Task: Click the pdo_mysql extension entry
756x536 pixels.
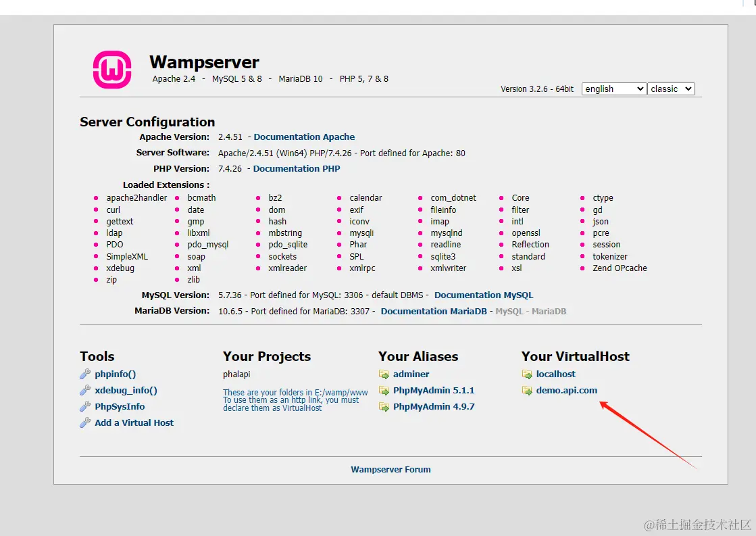Action: [208, 245]
